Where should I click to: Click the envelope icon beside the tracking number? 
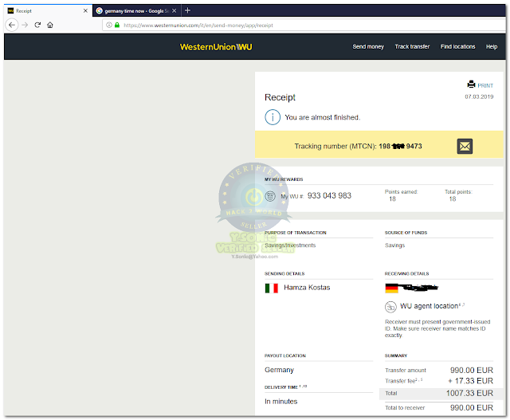coord(465,147)
